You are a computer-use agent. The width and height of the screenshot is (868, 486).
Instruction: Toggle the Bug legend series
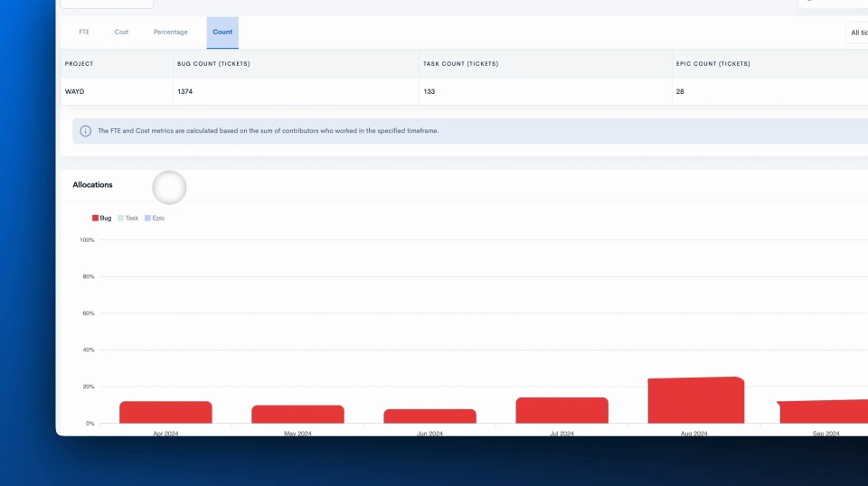tap(102, 218)
